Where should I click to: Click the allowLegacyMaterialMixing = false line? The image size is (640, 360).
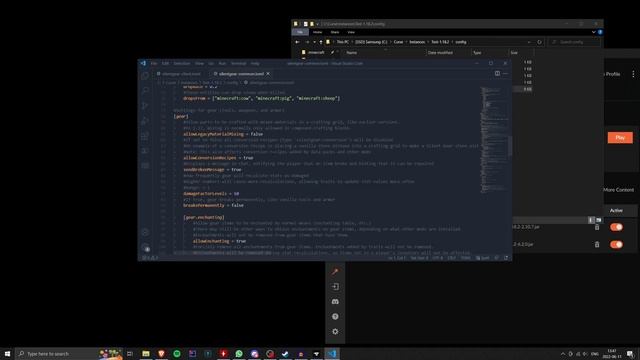223,134
